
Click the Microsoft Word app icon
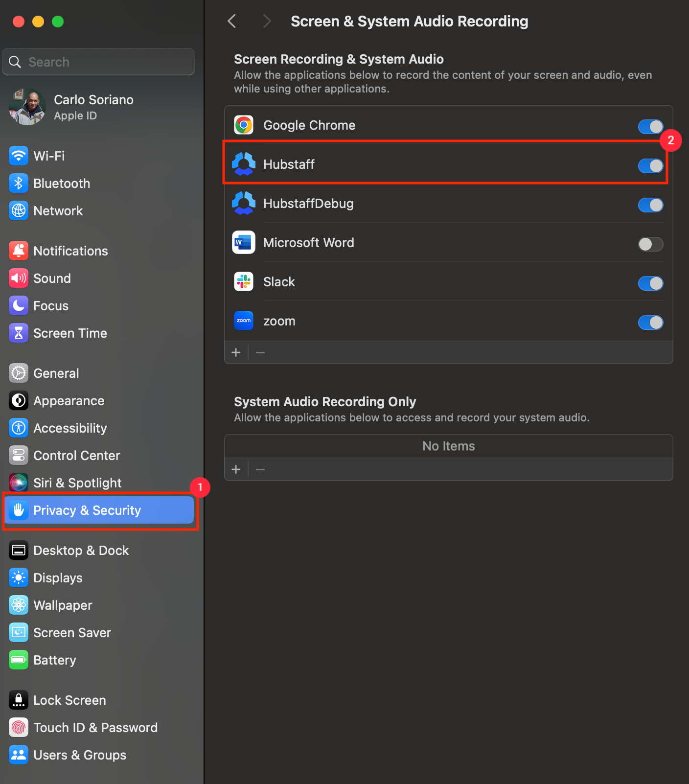pyautogui.click(x=244, y=243)
